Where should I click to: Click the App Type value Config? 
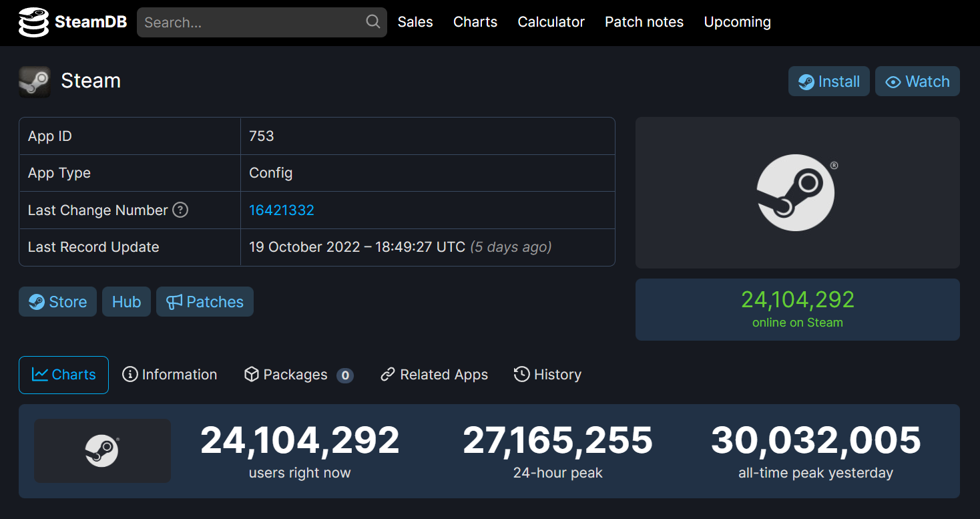271,173
